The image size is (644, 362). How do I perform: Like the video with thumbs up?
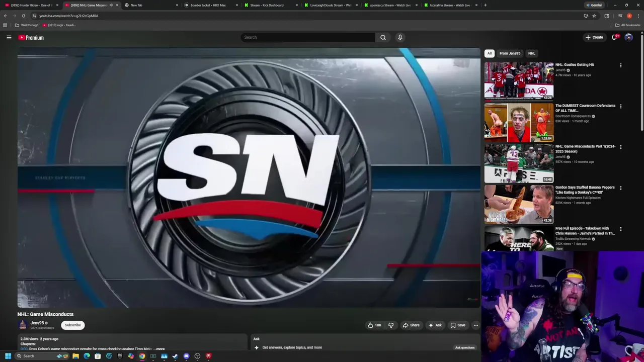pyautogui.click(x=375, y=325)
